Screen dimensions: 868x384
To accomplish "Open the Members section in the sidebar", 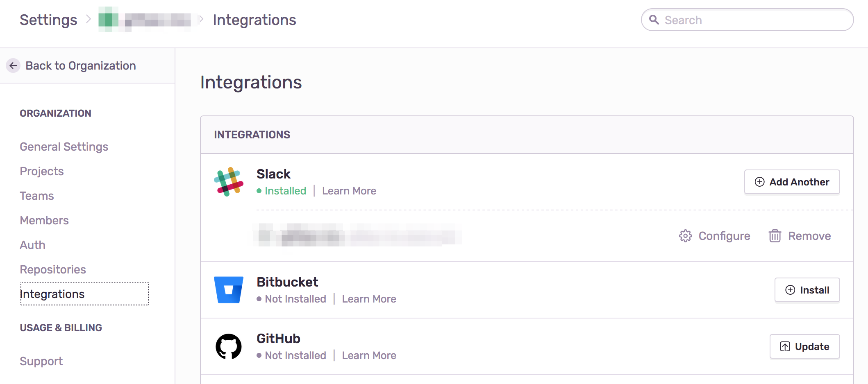I will (44, 220).
